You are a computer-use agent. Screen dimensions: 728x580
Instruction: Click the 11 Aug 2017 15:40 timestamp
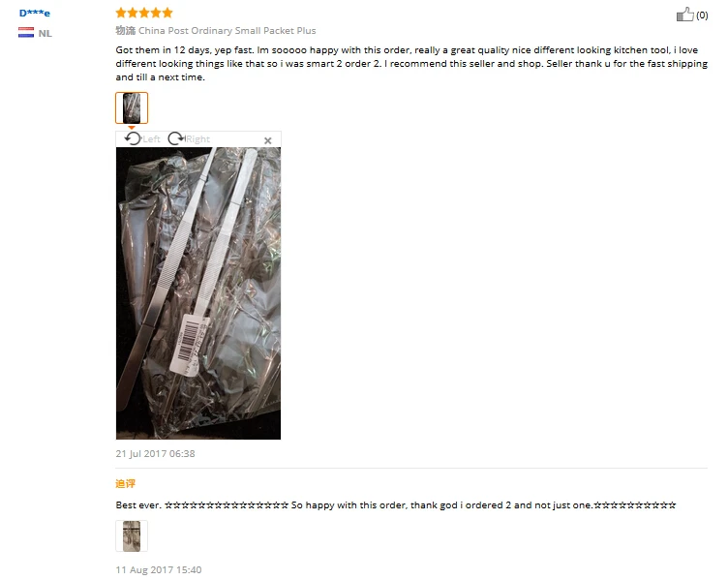159,569
